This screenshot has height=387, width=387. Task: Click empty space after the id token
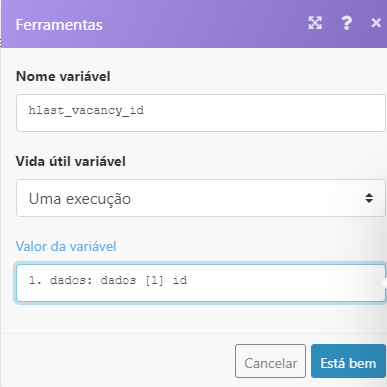283,283
